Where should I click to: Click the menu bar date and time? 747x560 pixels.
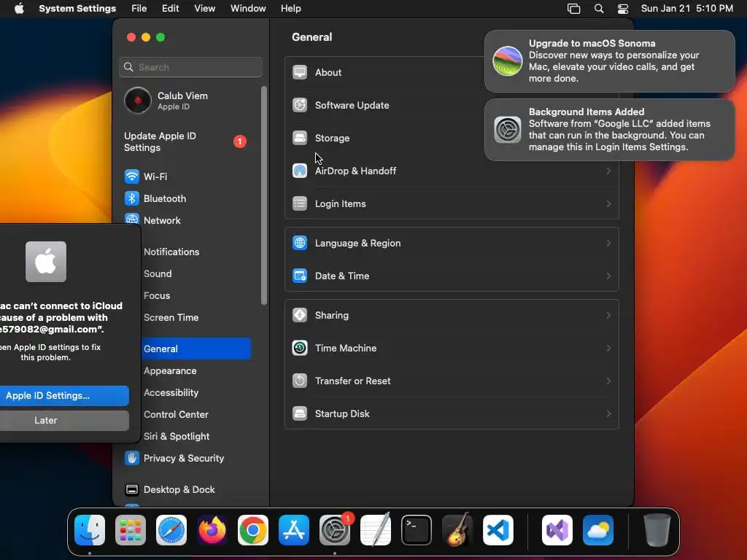686,9
